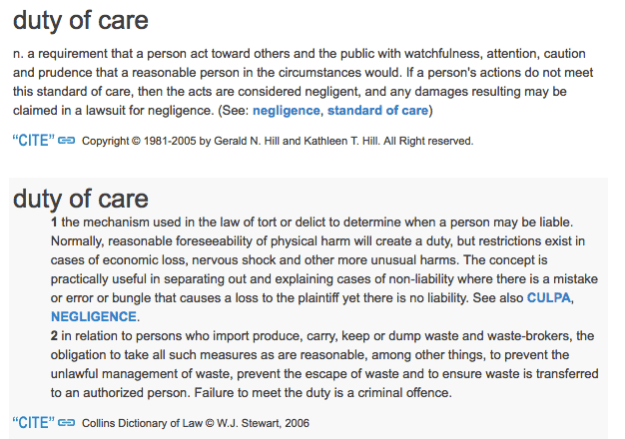Click the bold sense number 2
625x439 pixels.
(x=54, y=335)
